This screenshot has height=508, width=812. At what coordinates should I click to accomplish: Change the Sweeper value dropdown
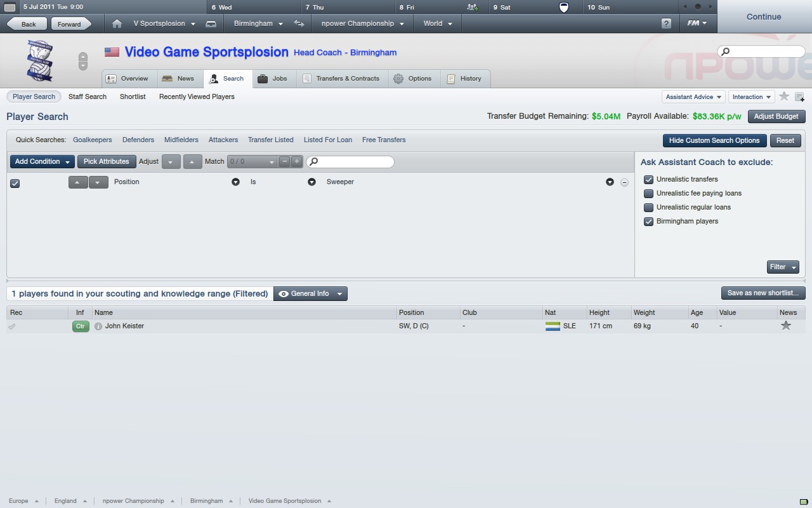click(610, 182)
